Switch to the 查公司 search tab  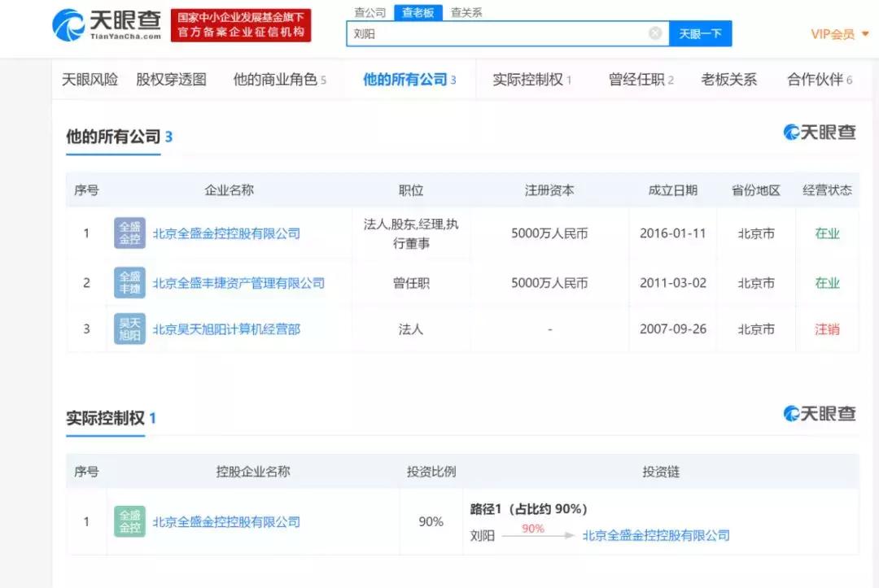click(x=370, y=11)
